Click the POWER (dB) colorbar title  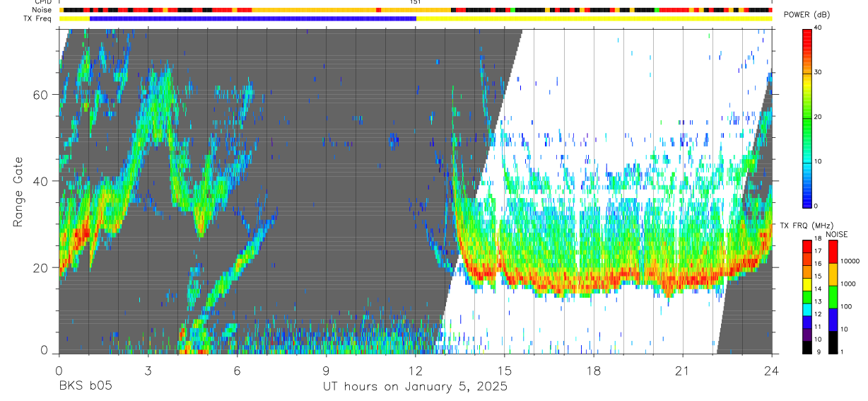tap(807, 15)
